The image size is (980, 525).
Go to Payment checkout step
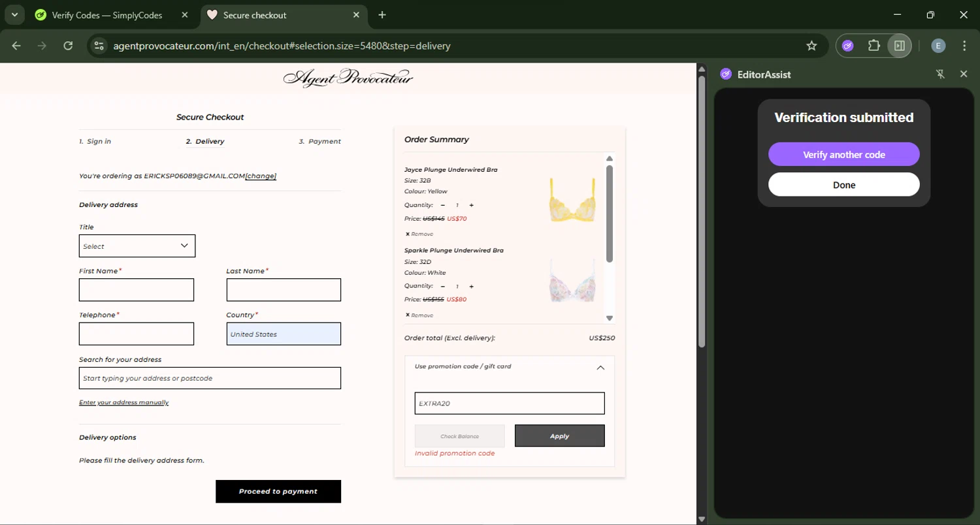pos(320,141)
